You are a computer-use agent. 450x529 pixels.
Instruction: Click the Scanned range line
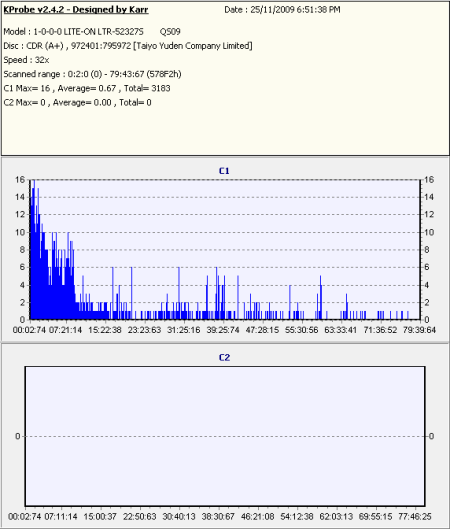[92, 74]
